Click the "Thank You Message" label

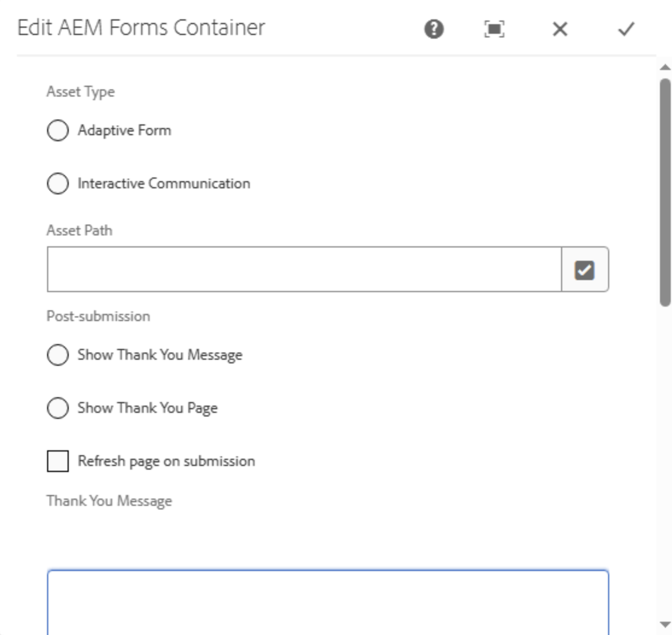109,501
